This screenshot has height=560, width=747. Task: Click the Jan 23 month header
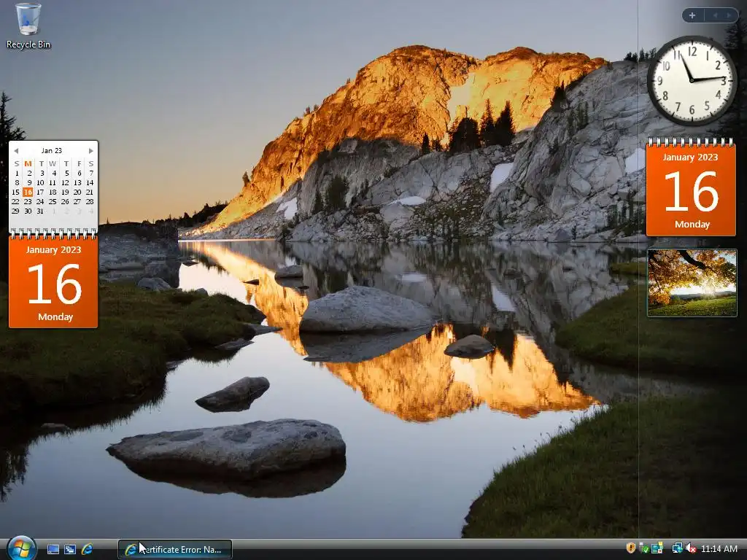pyautogui.click(x=52, y=150)
